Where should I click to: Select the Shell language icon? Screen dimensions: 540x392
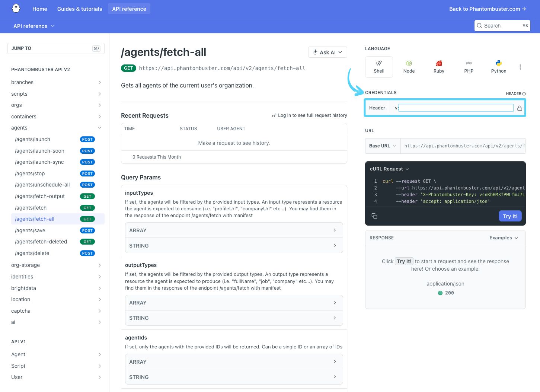tap(379, 63)
